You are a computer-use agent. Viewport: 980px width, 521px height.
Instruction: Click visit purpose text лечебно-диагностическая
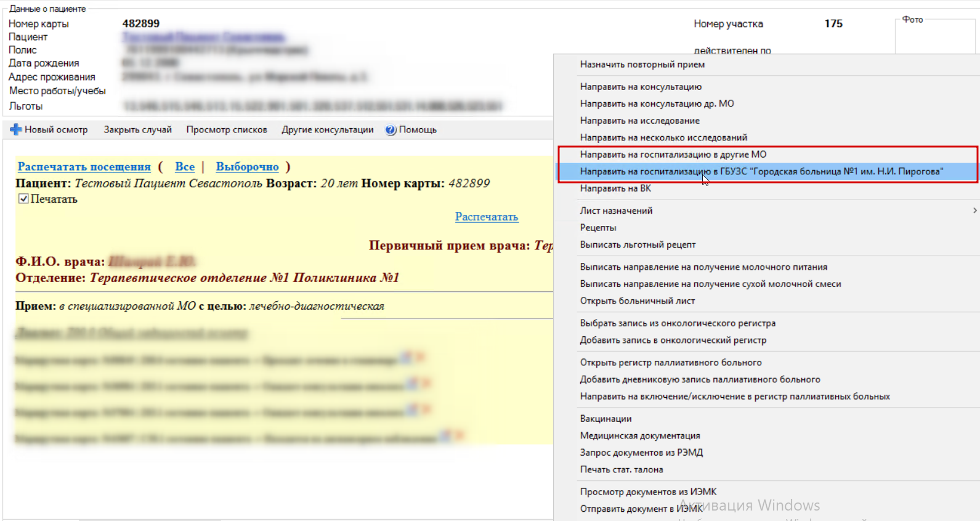click(x=317, y=306)
